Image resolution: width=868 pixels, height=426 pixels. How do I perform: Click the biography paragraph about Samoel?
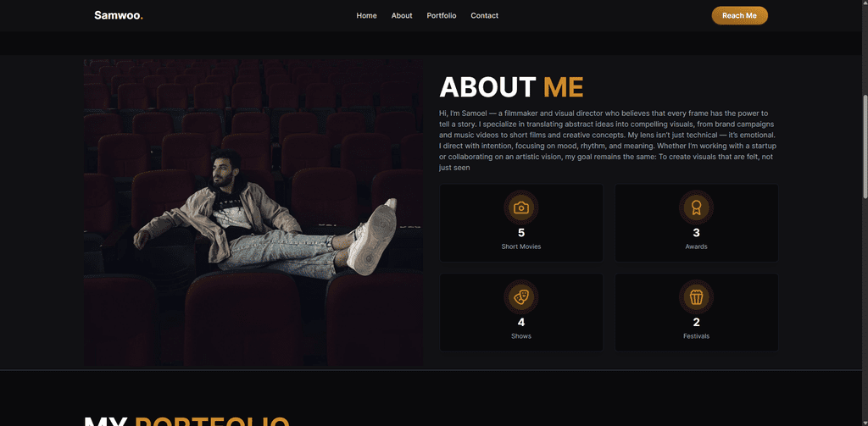(608, 140)
